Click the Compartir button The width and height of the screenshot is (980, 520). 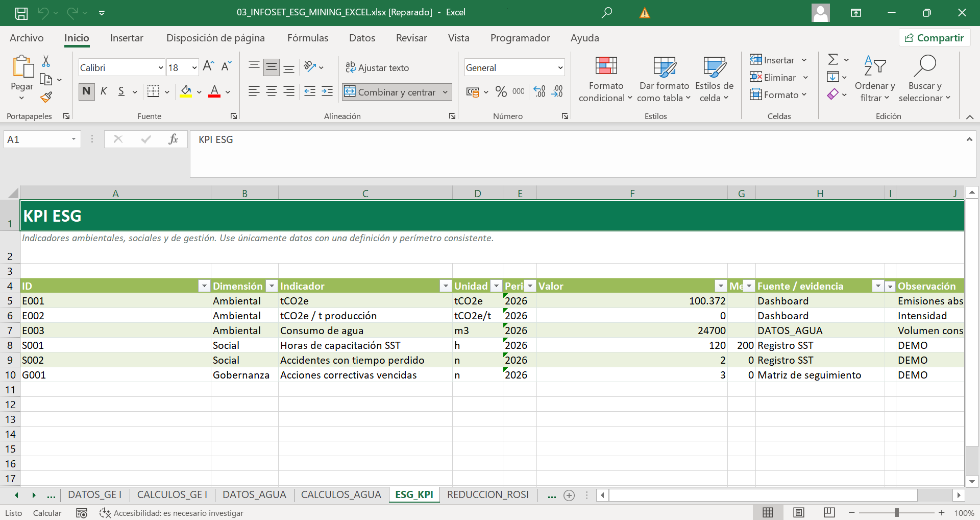click(935, 38)
